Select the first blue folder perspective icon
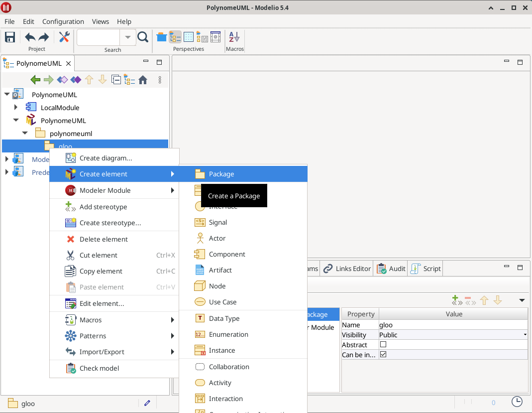The width and height of the screenshot is (532, 413). [x=162, y=37]
